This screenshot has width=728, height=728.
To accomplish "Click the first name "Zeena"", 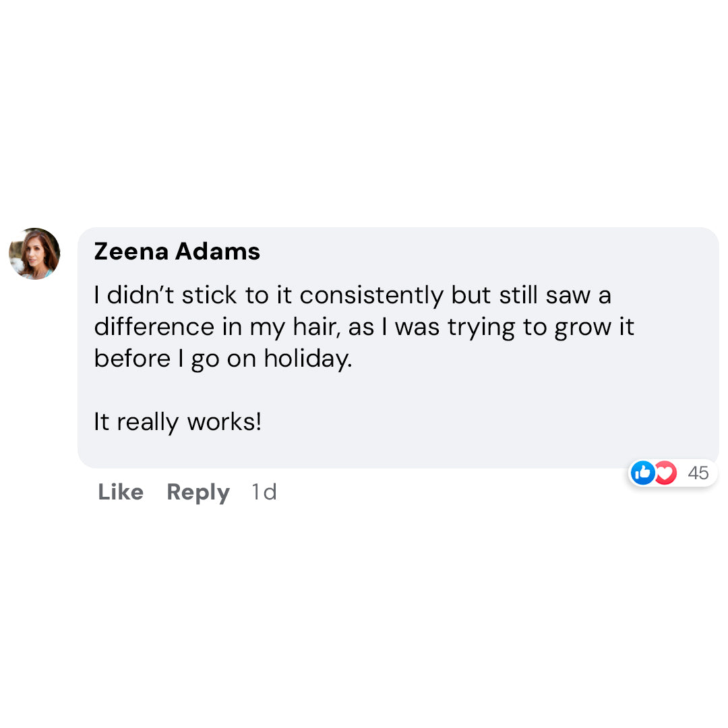I will coord(131,251).
